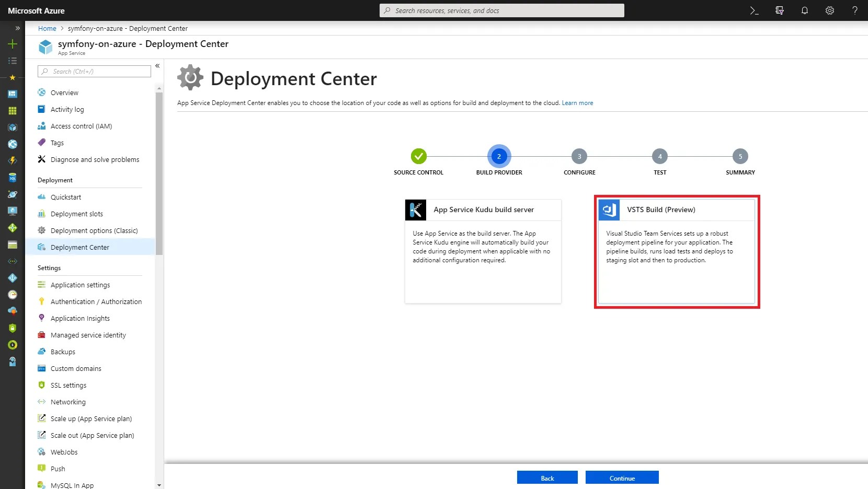Click the Microsoft Azure logo text
This screenshot has height=489, width=868.
point(36,10)
